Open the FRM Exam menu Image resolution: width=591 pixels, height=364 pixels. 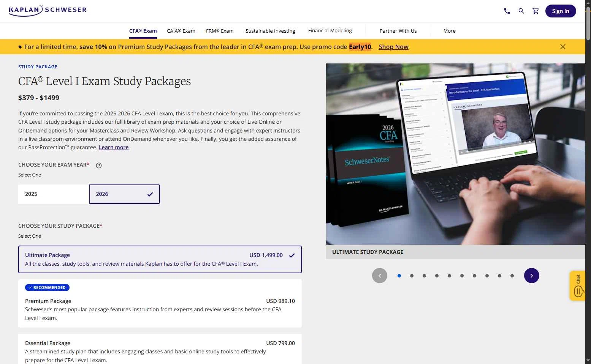click(x=220, y=31)
